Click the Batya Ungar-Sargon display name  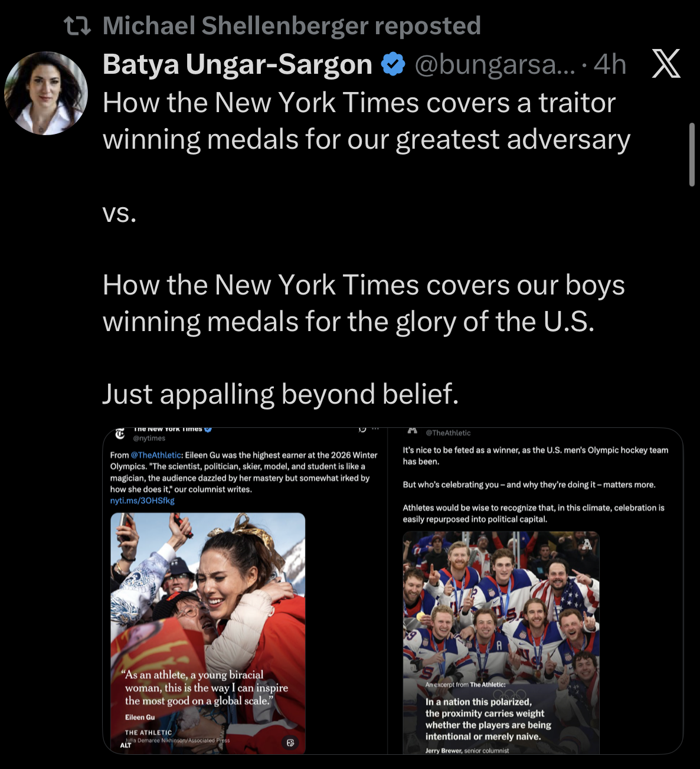pyautogui.click(x=237, y=64)
